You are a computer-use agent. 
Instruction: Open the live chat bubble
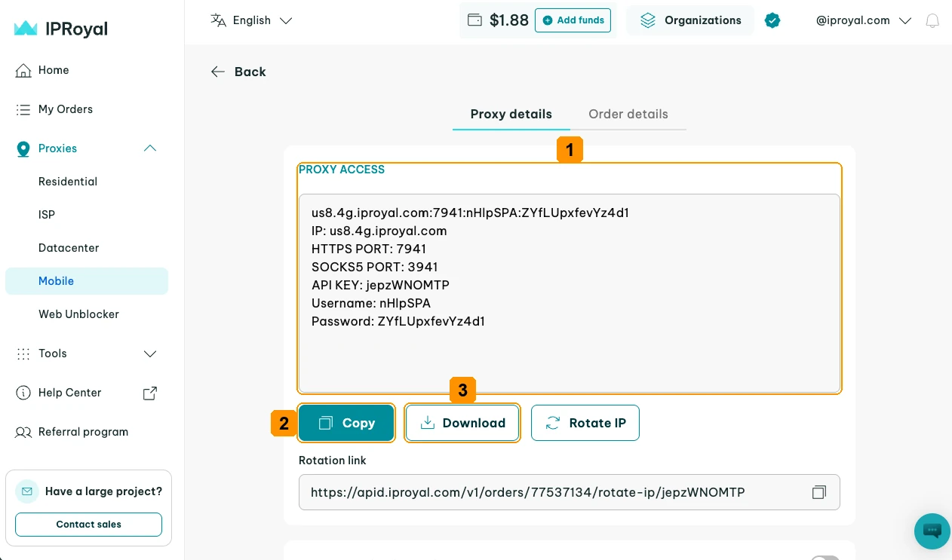tap(932, 531)
